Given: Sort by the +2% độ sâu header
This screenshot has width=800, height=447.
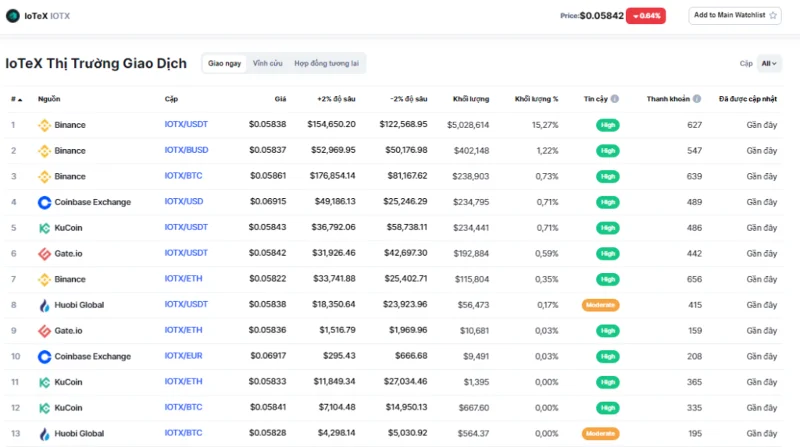Looking at the screenshot, I should (336, 98).
